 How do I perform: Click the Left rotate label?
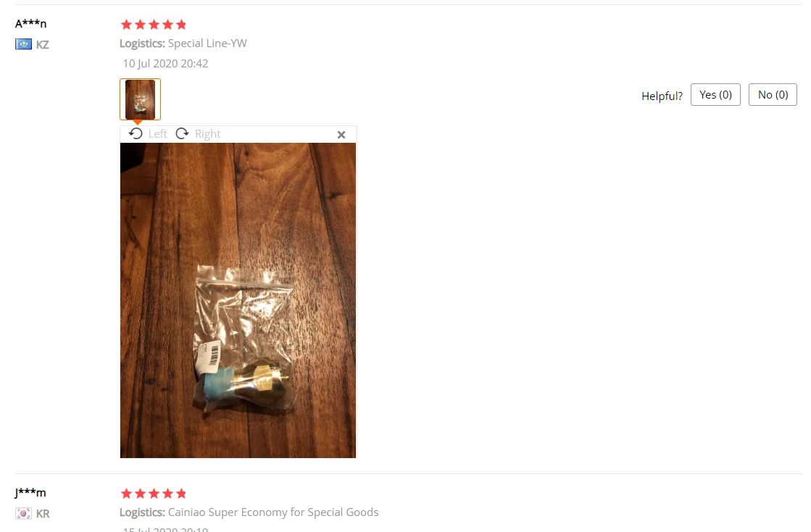pyautogui.click(x=157, y=134)
